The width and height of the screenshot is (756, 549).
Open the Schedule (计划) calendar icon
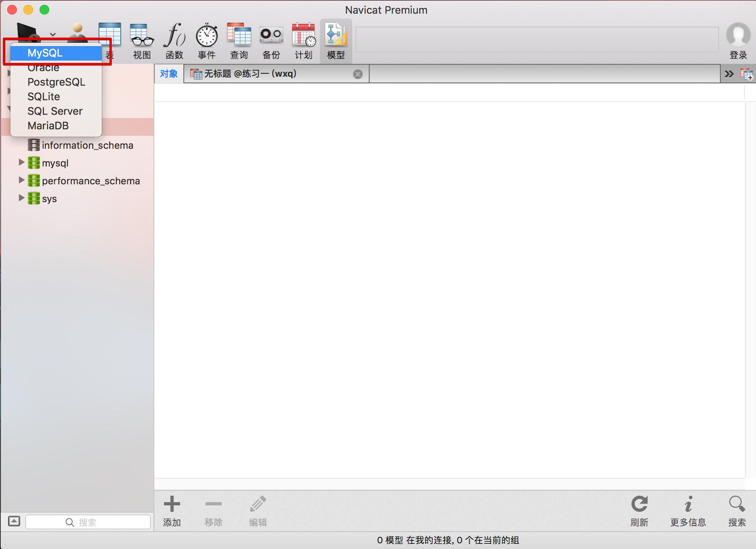coord(304,35)
